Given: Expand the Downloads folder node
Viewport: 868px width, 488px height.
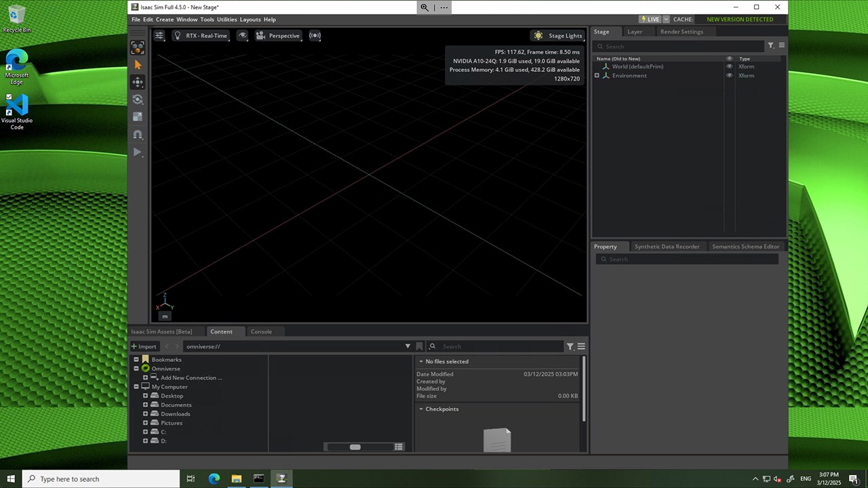Looking at the screenshot, I should (x=145, y=414).
